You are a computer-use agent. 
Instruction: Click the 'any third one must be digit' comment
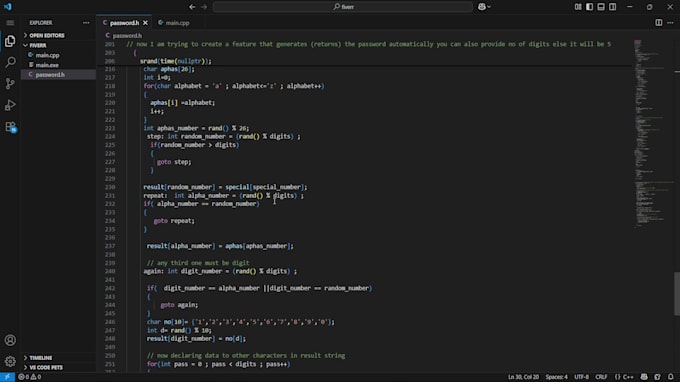click(x=198, y=263)
